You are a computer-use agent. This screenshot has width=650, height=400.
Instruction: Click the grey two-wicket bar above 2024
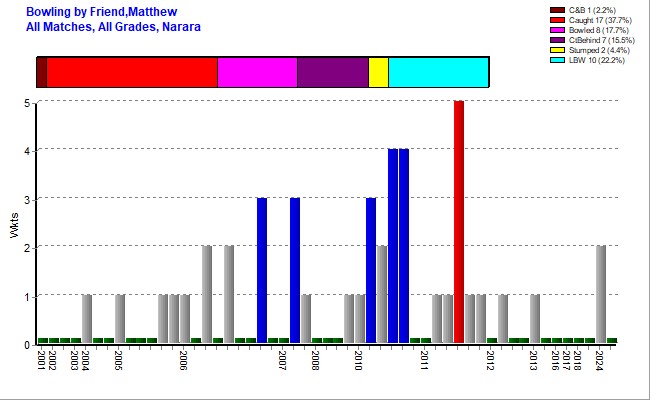601,294
